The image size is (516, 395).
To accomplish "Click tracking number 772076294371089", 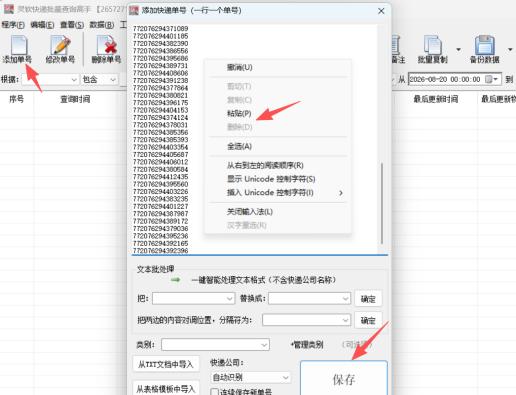I will 161,29.
